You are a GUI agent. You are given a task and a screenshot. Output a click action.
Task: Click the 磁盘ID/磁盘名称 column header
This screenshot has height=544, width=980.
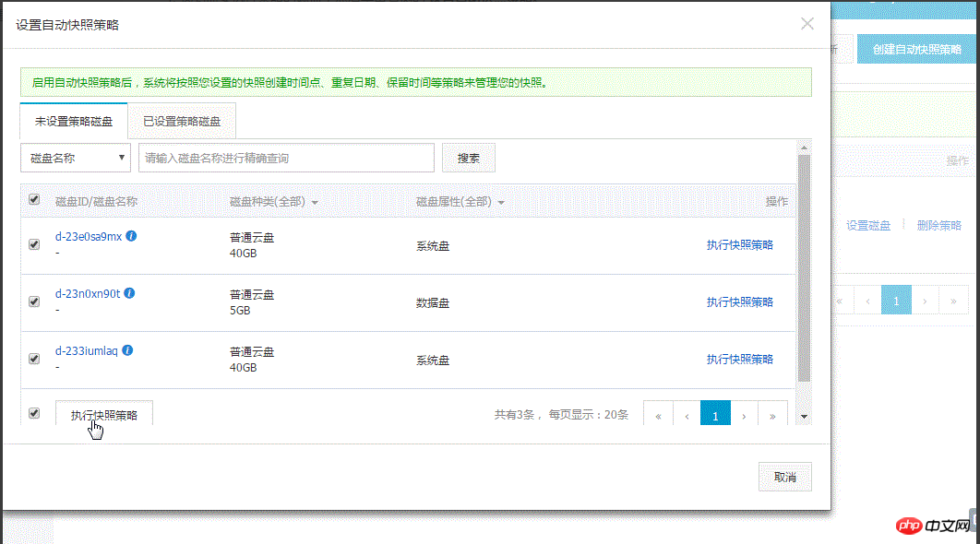[96, 202]
